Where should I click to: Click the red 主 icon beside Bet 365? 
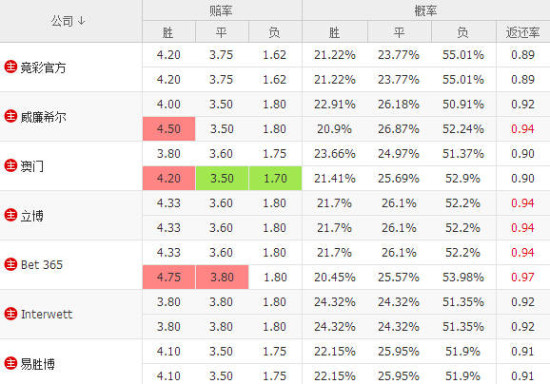11,264
